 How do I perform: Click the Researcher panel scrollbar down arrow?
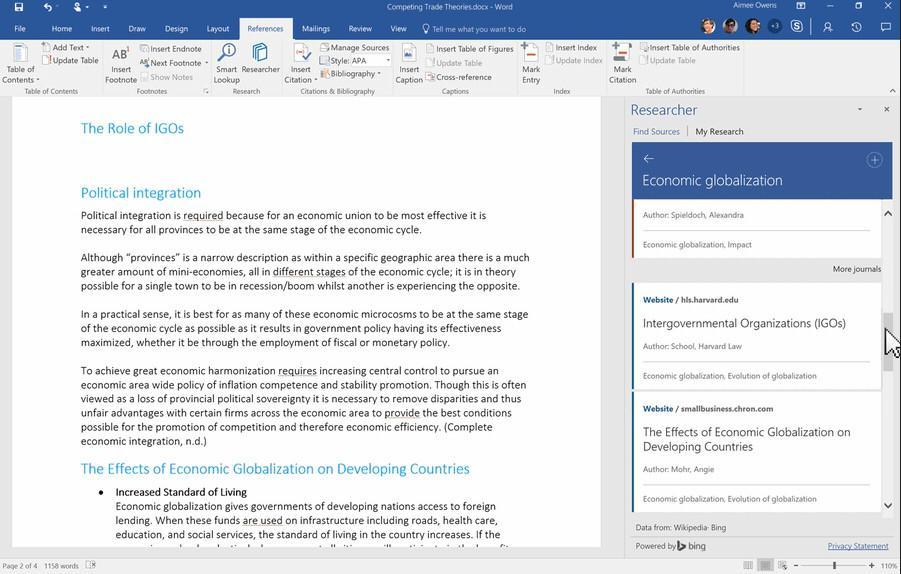[x=888, y=506]
